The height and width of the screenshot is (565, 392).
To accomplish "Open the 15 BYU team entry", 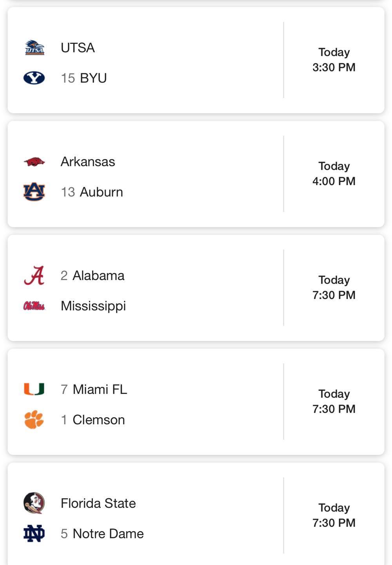I will (x=84, y=78).
